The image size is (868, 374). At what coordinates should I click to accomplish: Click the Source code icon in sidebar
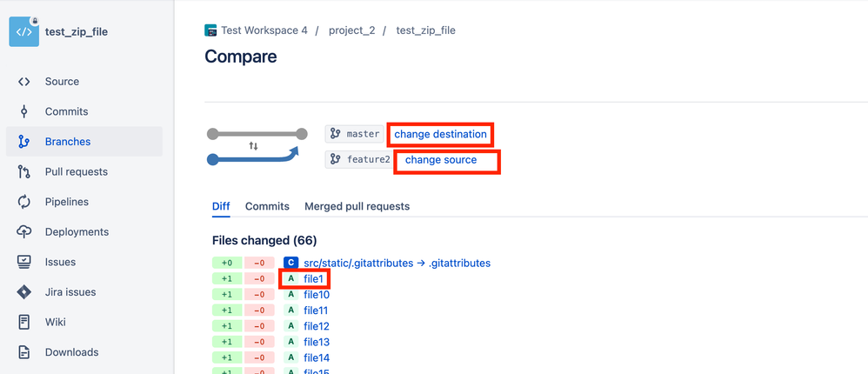[23, 82]
